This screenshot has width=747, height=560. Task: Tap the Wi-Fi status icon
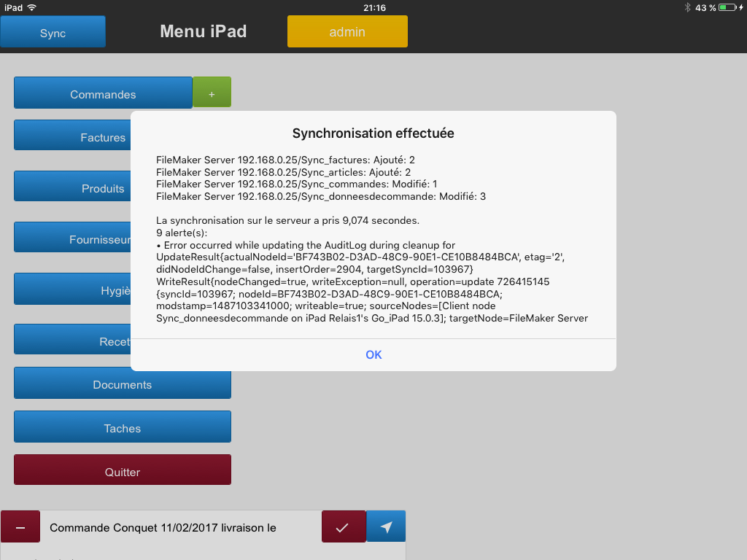point(32,7)
